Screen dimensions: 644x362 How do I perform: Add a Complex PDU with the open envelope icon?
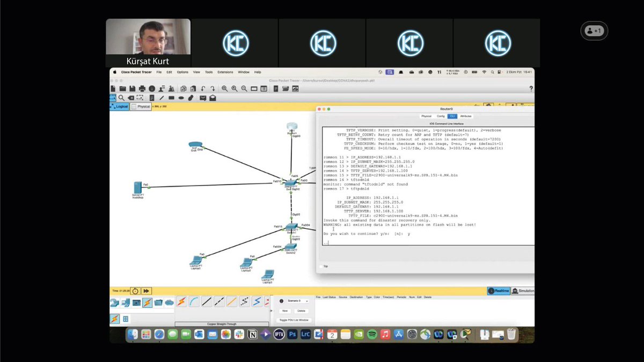tap(213, 98)
